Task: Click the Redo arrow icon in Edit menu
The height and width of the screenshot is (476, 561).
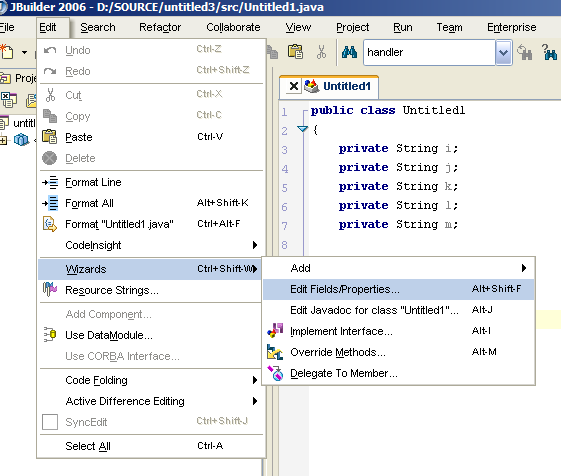Action: 50,71
